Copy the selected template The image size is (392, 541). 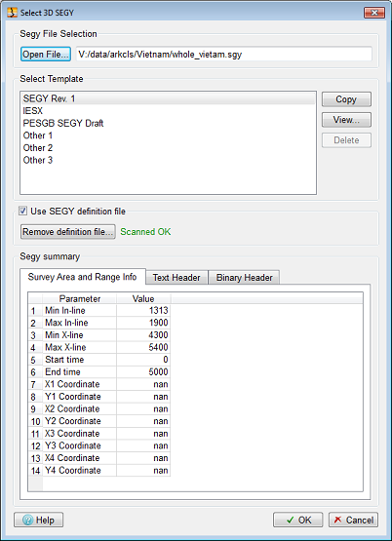coord(346,99)
